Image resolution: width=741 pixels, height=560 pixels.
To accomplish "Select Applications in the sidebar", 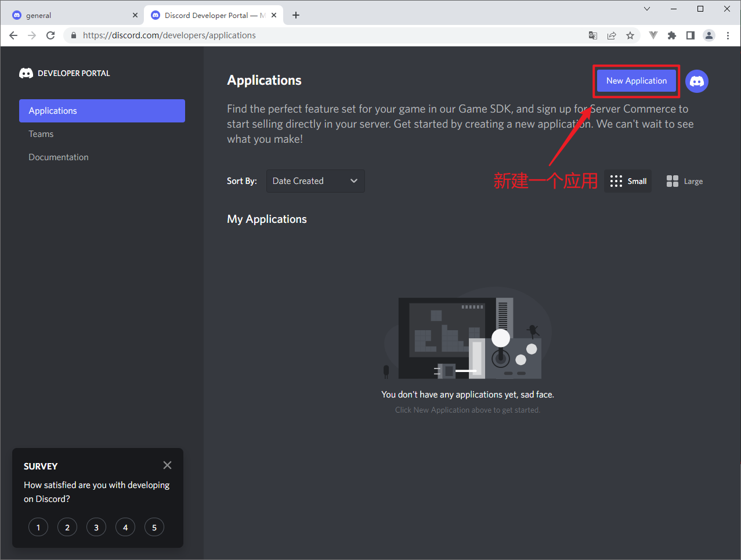I will [102, 111].
